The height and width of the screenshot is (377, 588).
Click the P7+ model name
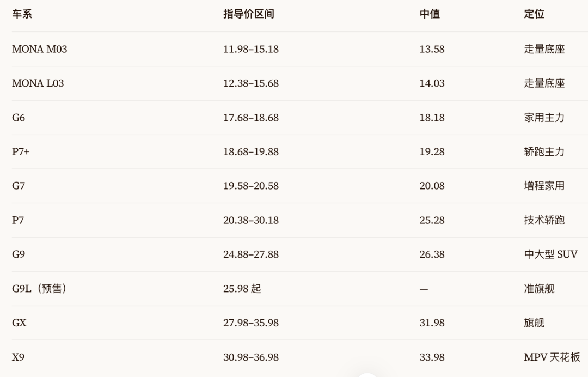[21, 152]
